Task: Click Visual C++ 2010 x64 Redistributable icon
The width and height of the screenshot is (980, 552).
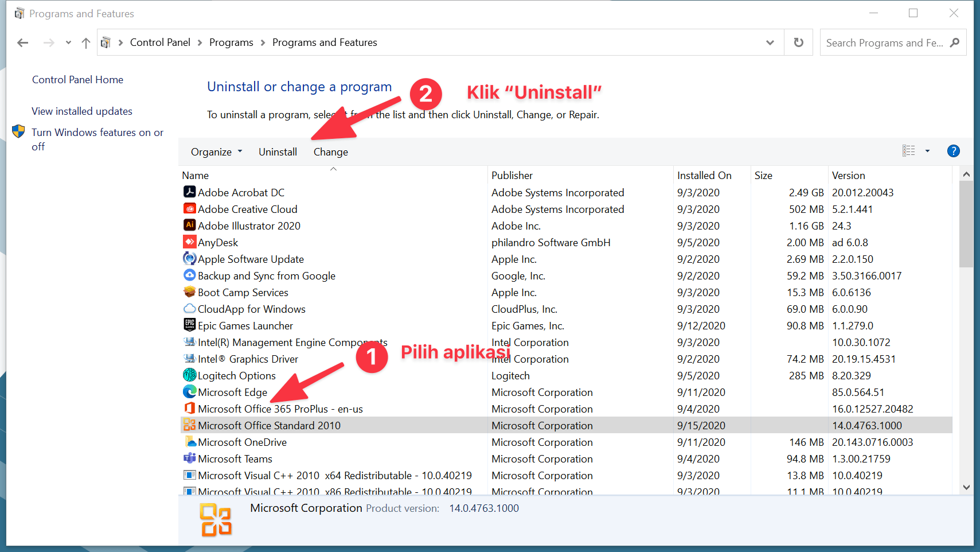Action: 189,475
